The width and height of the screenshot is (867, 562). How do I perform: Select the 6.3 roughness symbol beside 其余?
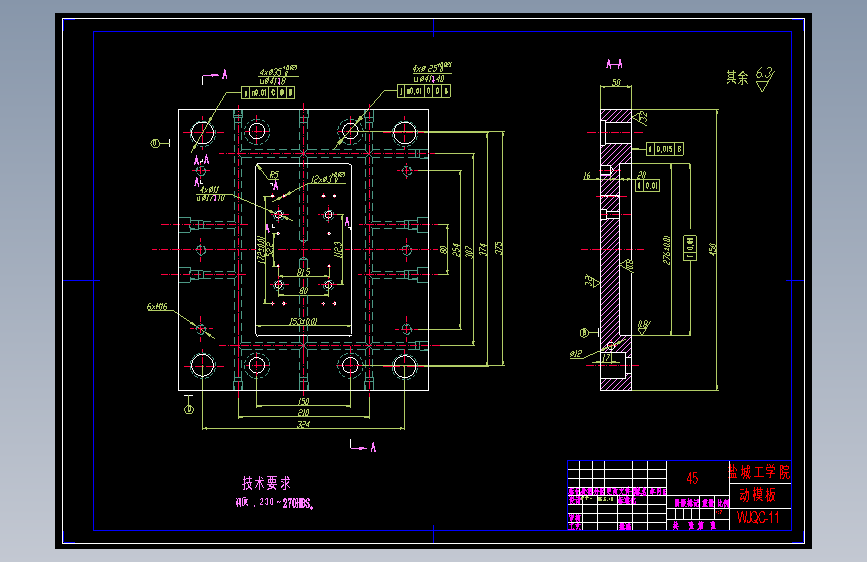coord(765,79)
